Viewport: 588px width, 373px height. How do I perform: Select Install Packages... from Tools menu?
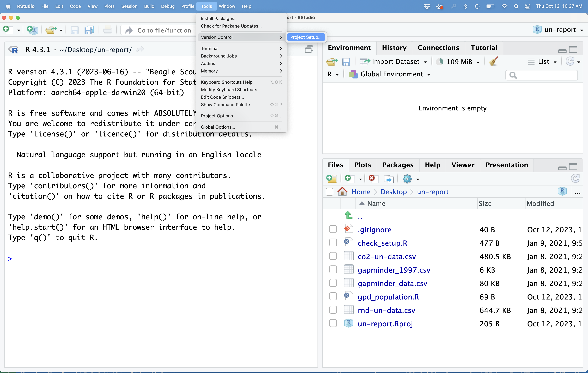242,19
